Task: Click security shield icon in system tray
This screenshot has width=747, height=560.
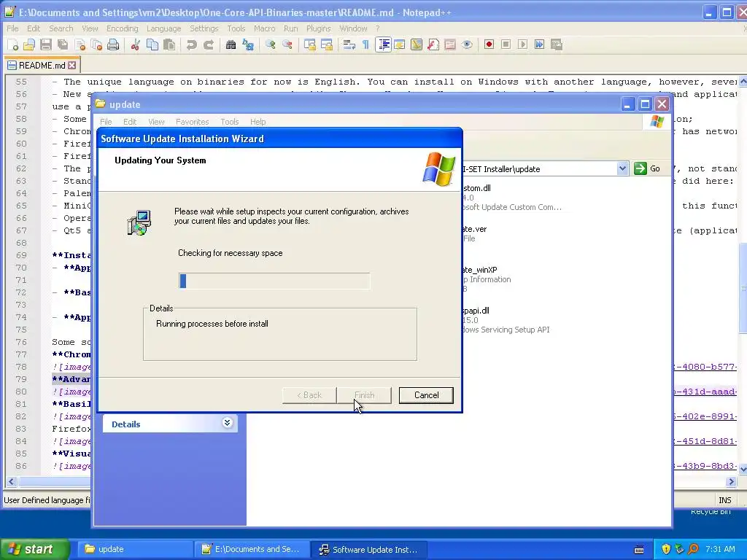Action: (666, 550)
